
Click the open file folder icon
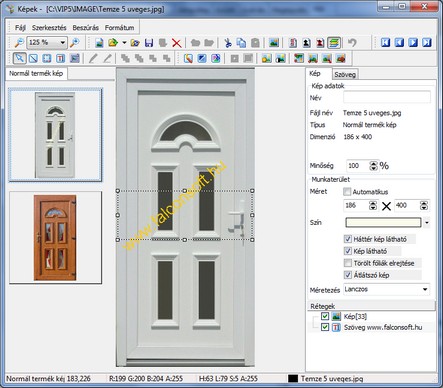click(x=113, y=43)
